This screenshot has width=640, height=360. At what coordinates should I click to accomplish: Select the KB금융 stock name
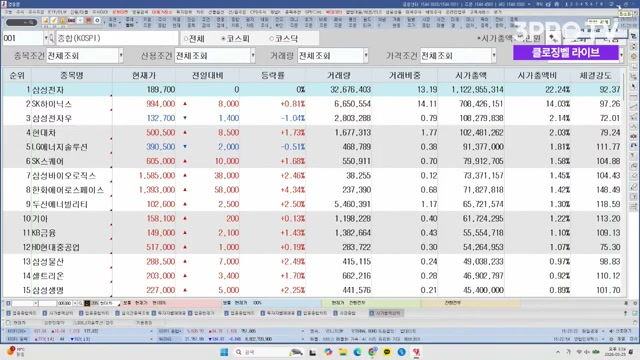click(x=44, y=233)
